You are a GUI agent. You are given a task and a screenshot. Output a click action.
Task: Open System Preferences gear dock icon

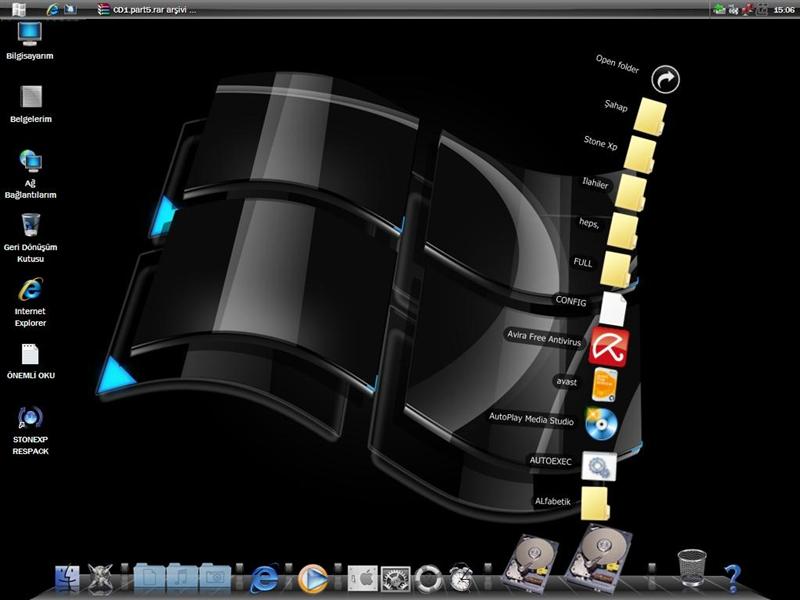395,579
